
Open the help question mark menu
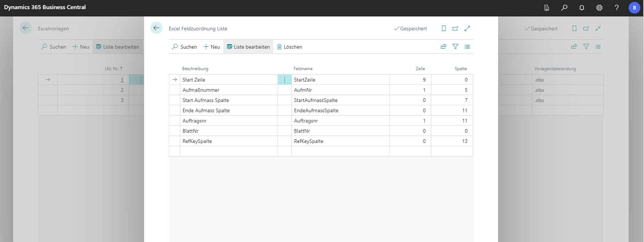617,8
